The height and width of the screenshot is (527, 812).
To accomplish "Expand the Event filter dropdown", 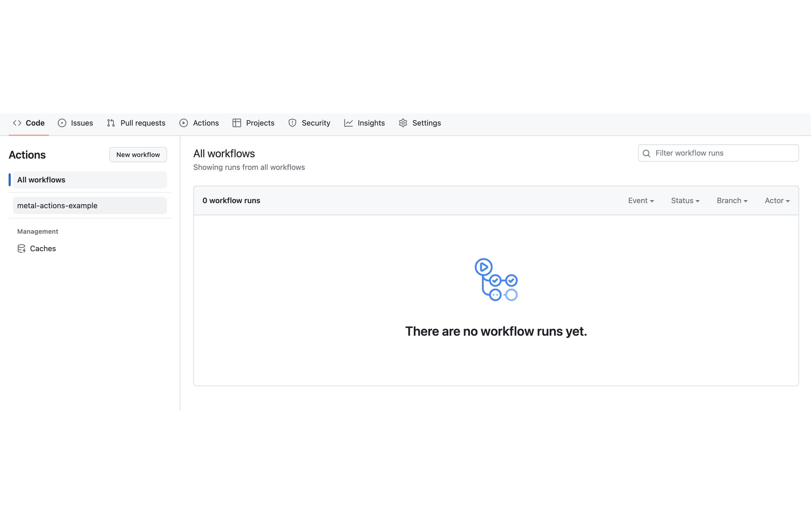I will click(640, 200).
